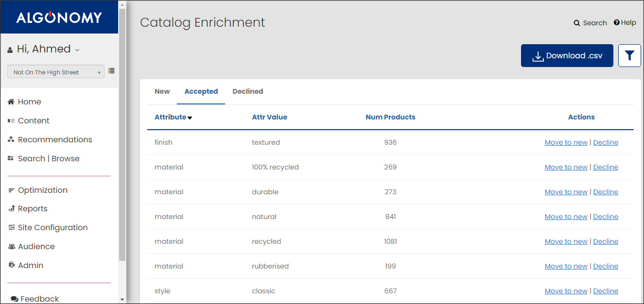Switch to the New tab
The height and width of the screenshot is (304, 644).
coord(162,91)
